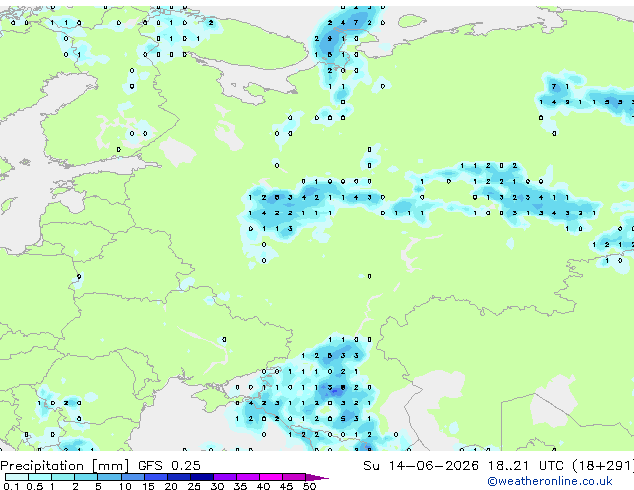Click the '30' legend scale label
The width and height of the screenshot is (634, 490).
(x=217, y=486)
